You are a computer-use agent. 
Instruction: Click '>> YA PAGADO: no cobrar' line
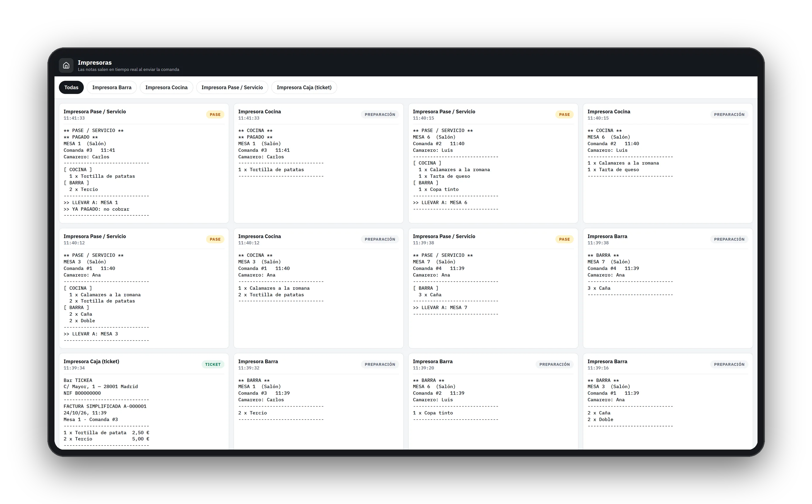point(96,209)
